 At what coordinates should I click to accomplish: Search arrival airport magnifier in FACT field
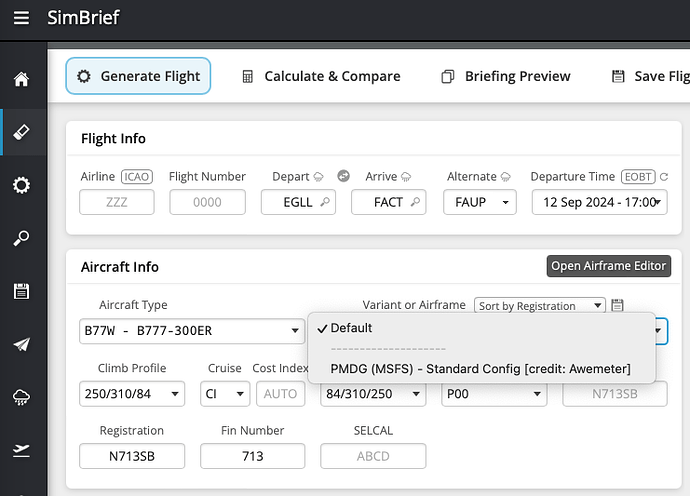coord(415,202)
